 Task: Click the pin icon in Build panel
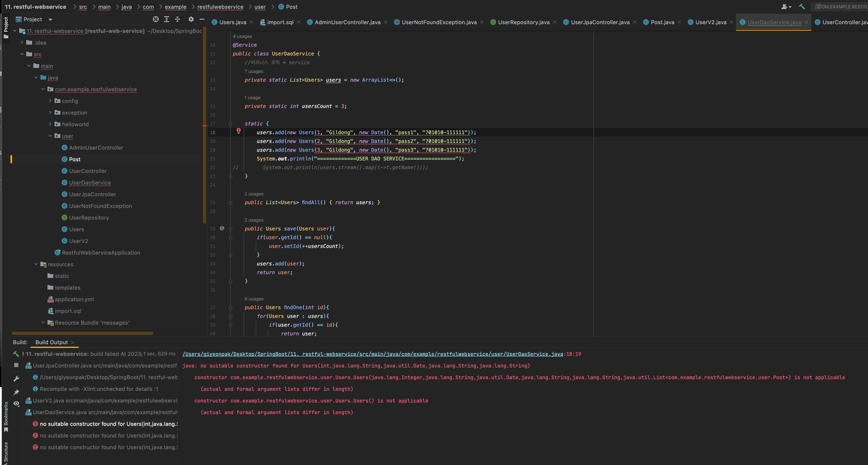click(16, 392)
